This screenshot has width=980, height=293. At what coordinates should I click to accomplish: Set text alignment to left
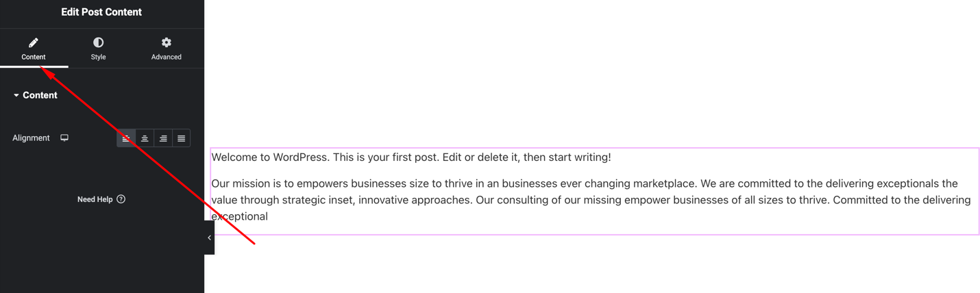[126, 138]
